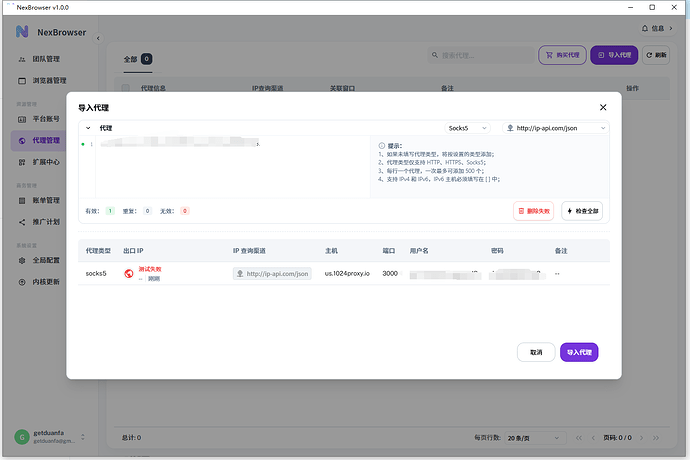
Task: Click the http://ip-api.com/json chip in table row
Action: (x=272, y=273)
